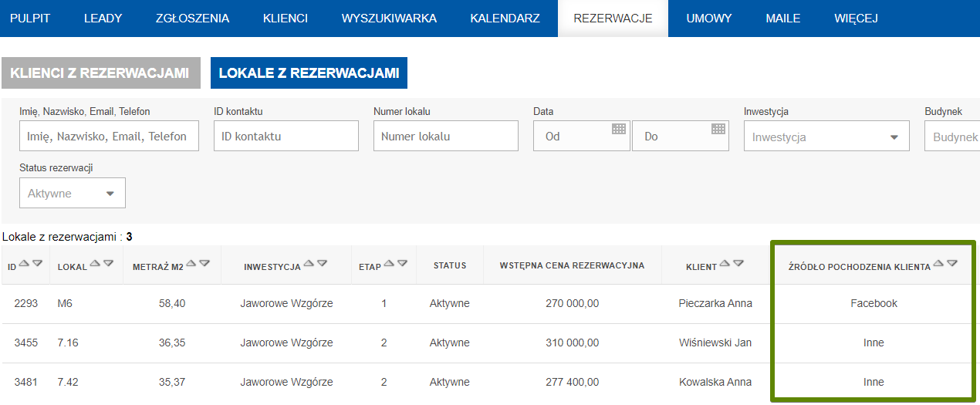Click price 310 000,00
The image size is (980, 405).
pos(572,343)
